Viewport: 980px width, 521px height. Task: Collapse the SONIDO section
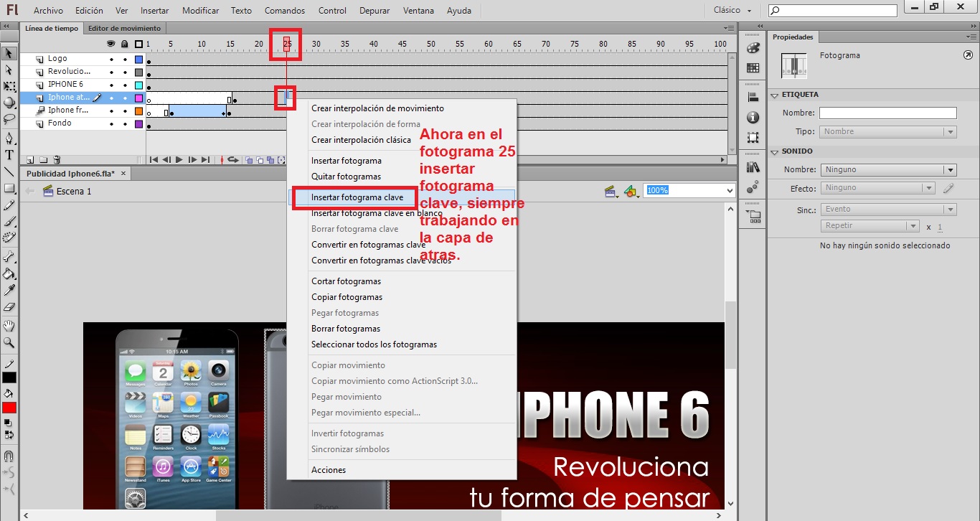point(775,151)
